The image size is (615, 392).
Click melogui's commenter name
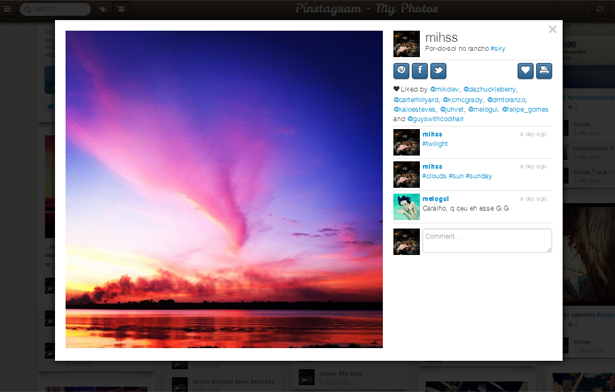[435, 199]
